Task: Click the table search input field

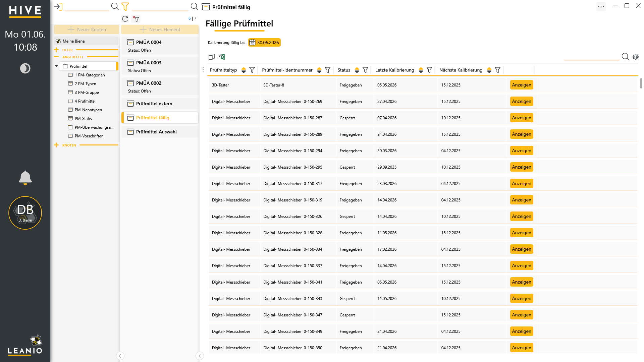Action: (591, 57)
